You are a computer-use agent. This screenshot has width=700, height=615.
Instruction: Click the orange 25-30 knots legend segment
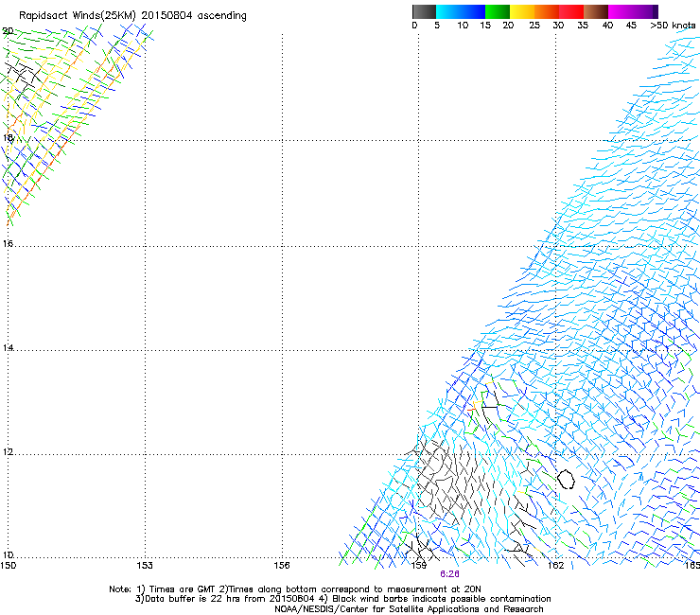(x=547, y=11)
